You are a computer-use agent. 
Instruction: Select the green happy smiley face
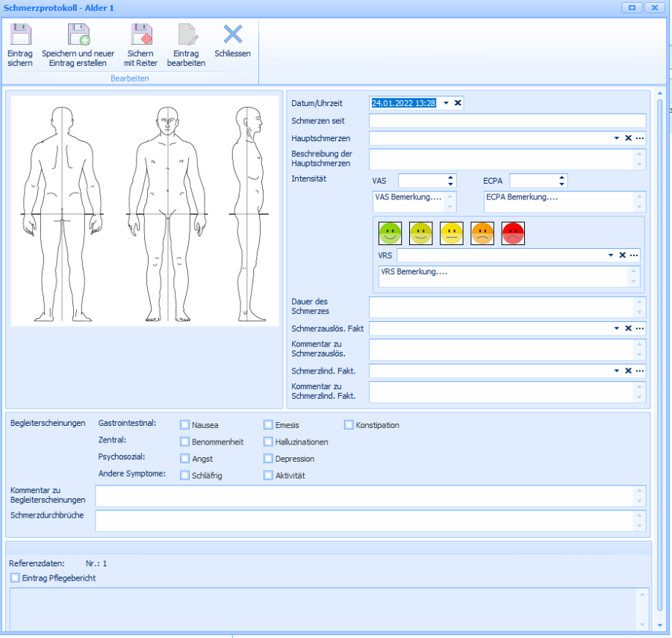pyautogui.click(x=391, y=233)
